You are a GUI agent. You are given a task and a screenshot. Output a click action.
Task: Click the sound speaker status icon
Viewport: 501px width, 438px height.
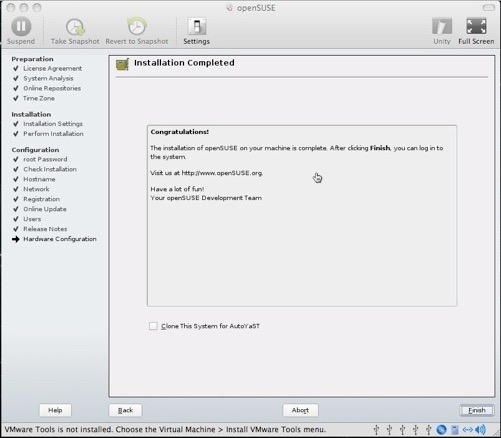coord(480,430)
